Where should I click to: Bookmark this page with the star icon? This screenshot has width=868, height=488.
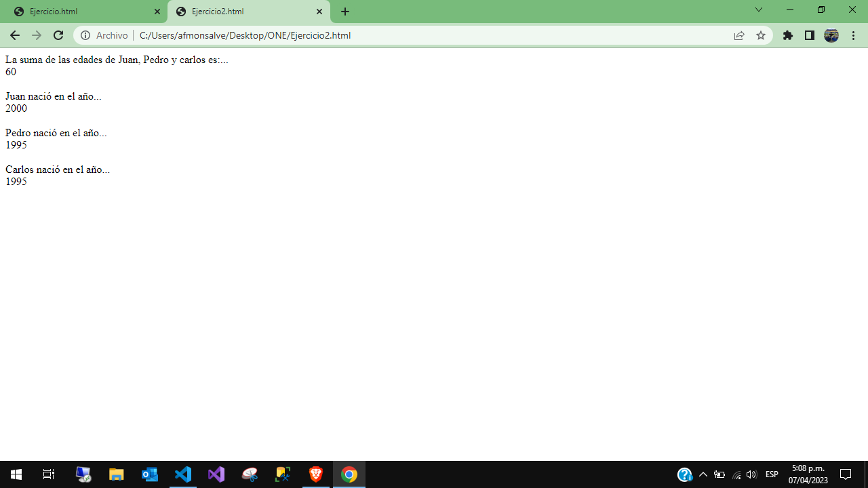(x=761, y=35)
